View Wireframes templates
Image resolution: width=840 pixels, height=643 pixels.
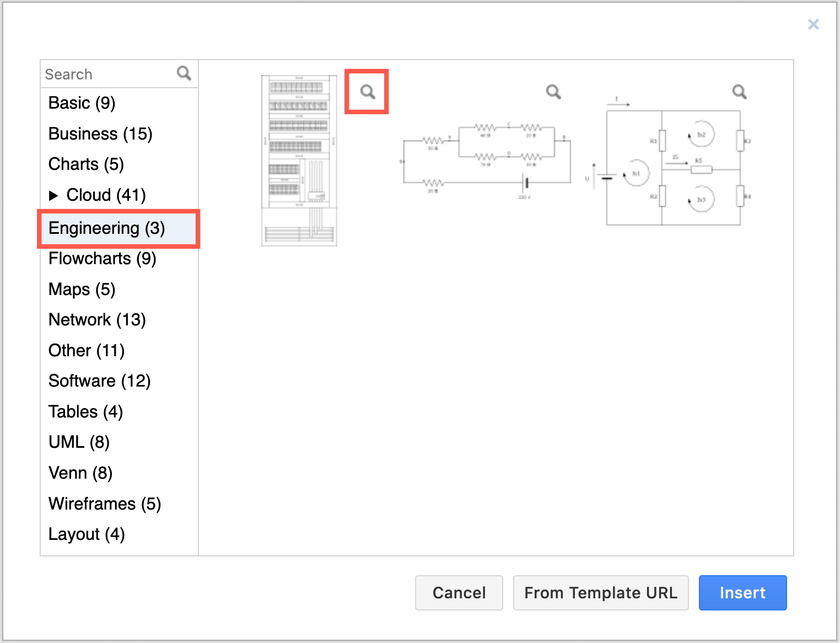(104, 503)
